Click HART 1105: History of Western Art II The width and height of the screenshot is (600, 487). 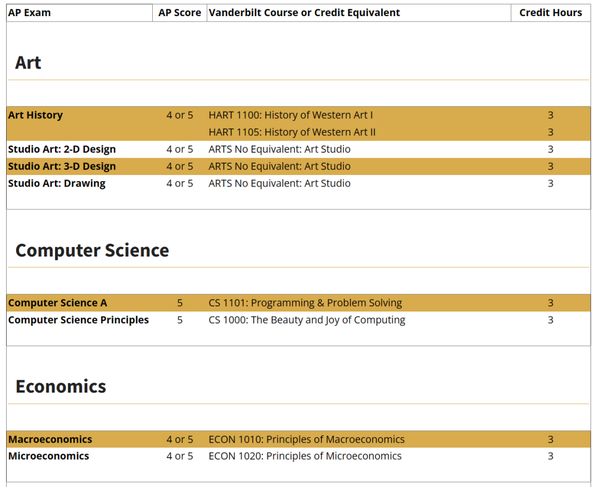coord(292,132)
